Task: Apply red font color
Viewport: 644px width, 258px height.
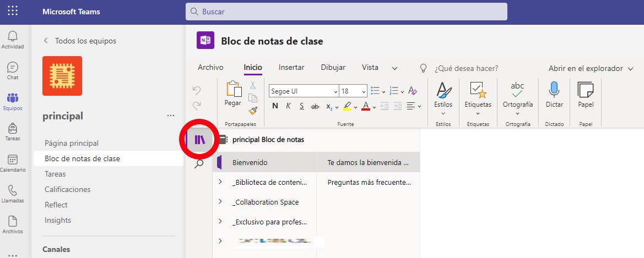Action: pyautogui.click(x=366, y=106)
